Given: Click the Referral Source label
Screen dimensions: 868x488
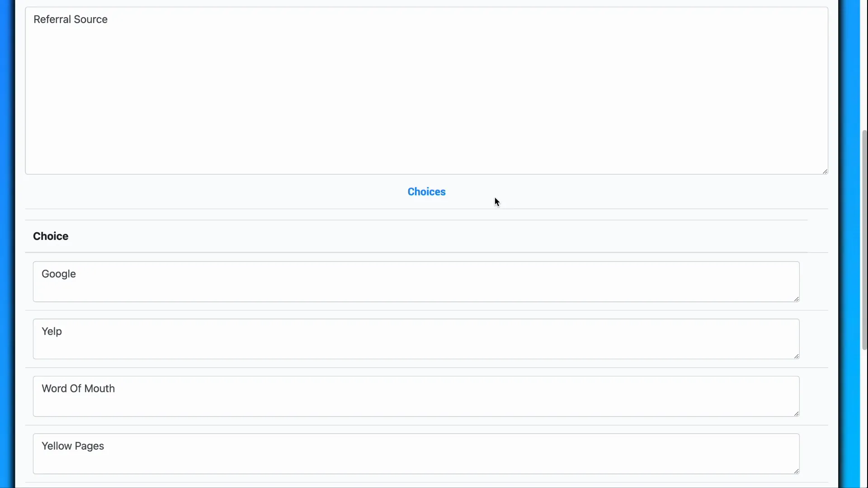Looking at the screenshot, I should click(x=71, y=19).
